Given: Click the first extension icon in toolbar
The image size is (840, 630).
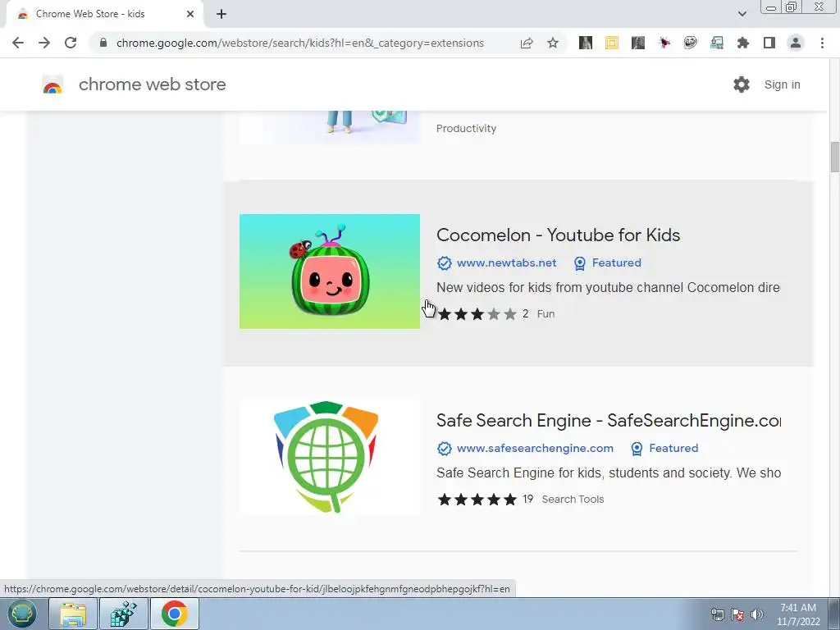Looking at the screenshot, I should [586, 43].
